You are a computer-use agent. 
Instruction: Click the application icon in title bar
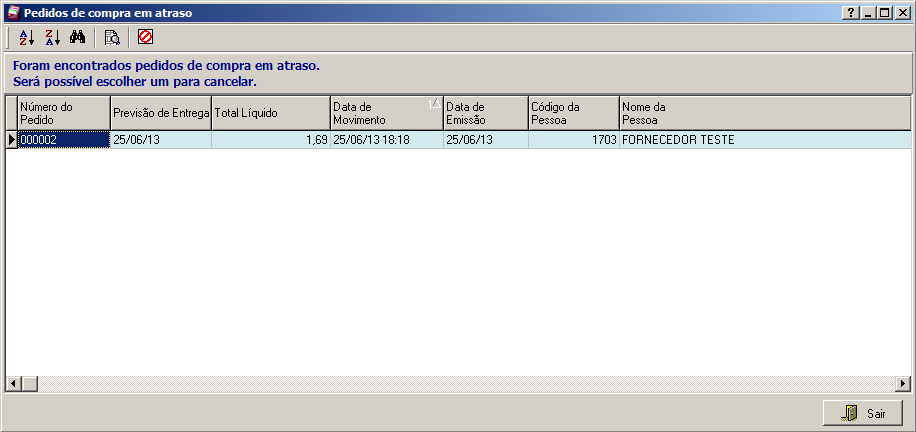click(x=13, y=13)
